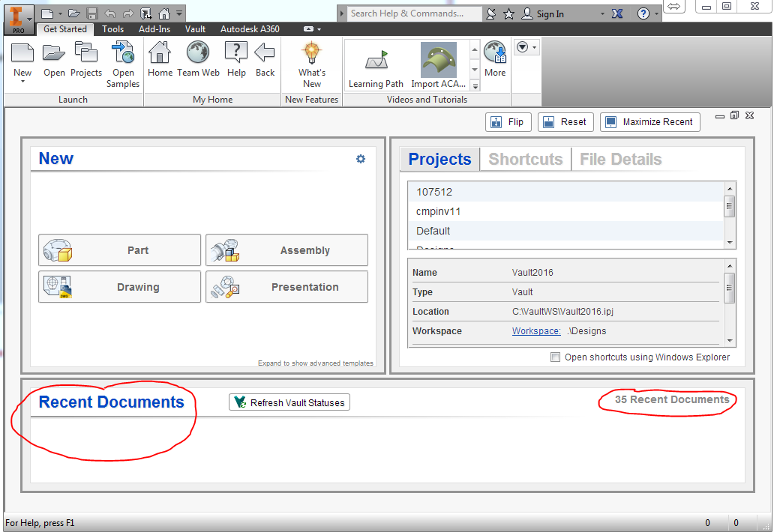The image size is (774, 532).
Task: Create a new Drawing
Action: pos(119,286)
